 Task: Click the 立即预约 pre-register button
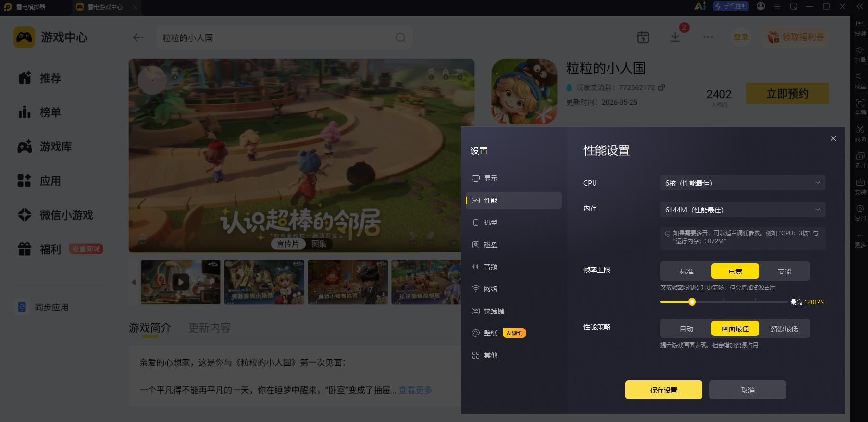pyautogui.click(x=787, y=93)
